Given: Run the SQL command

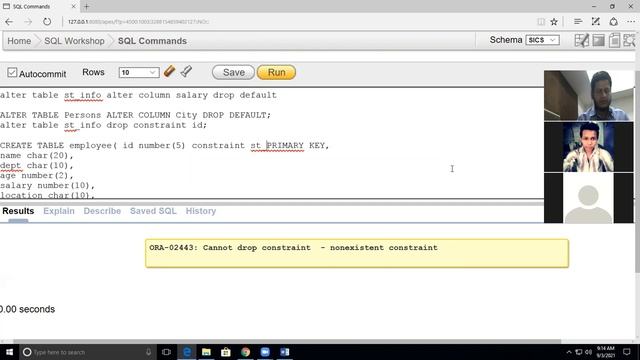Looking at the screenshot, I should [276, 72].
